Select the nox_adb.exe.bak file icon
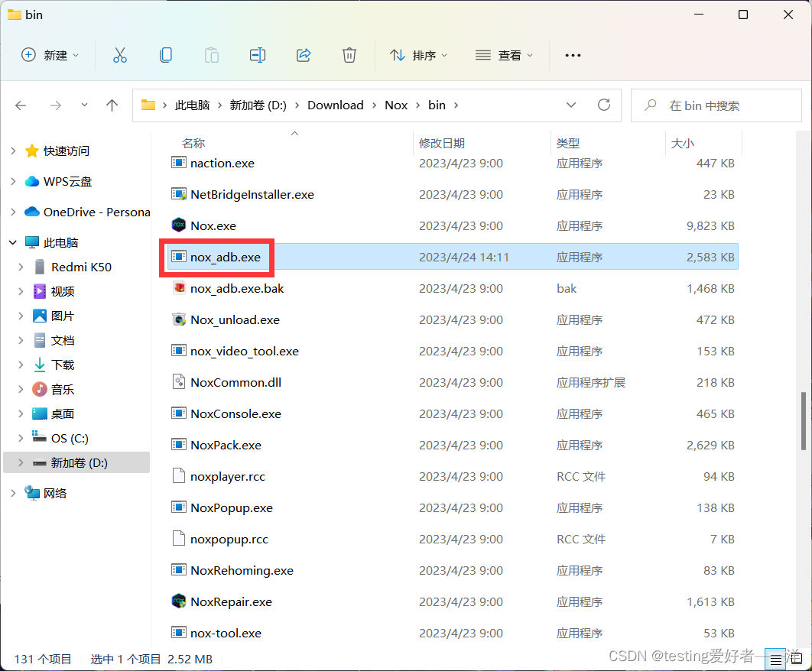 tap(179, 287)
